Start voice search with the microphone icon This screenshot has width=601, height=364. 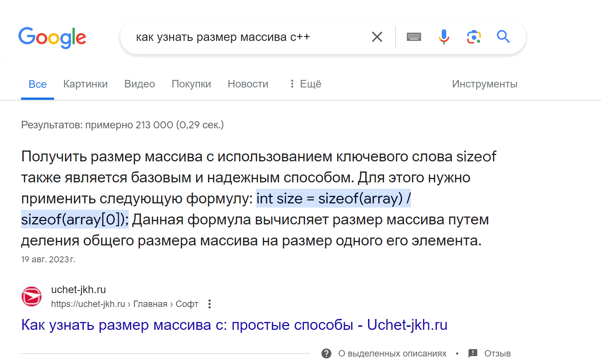point(444,36)
